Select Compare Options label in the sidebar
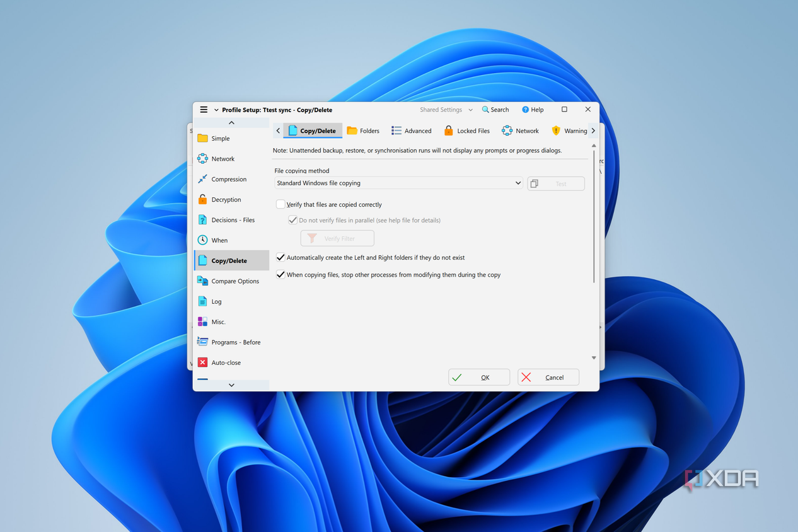798x532 pixels. coord(235,281)
